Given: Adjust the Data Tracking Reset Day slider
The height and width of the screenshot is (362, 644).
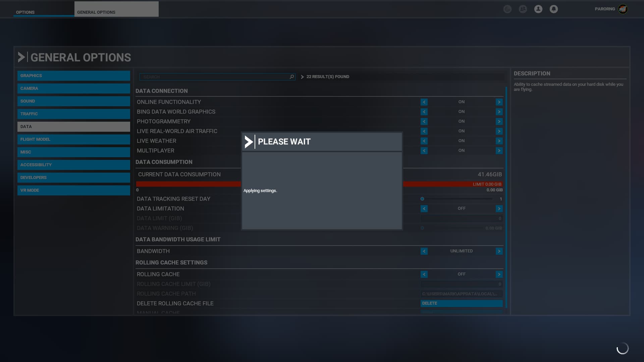Looking at the screenshot, I should 422,199.
